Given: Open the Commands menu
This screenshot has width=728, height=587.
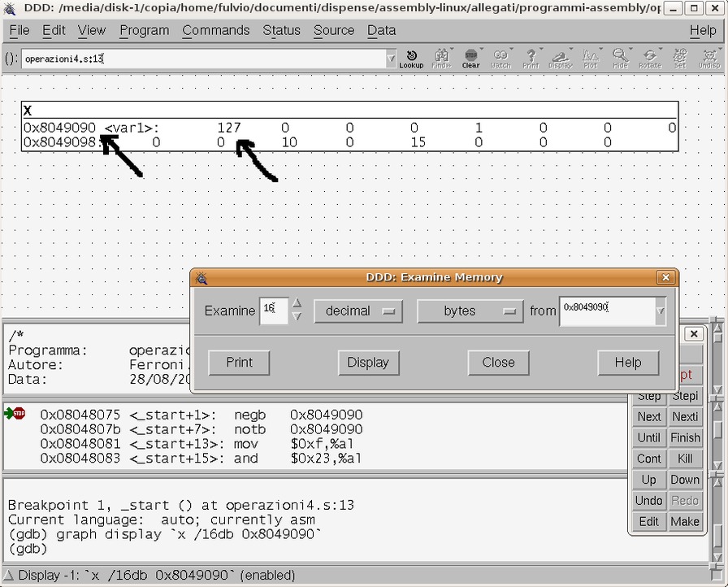Looking at the screenshot, I should click(x=216, y=30).
